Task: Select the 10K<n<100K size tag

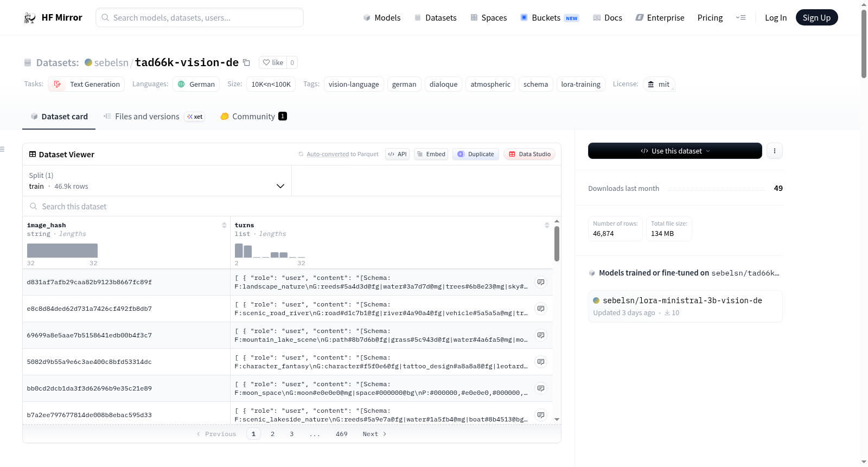Action: pyautogui.click(x=271, y=84)
